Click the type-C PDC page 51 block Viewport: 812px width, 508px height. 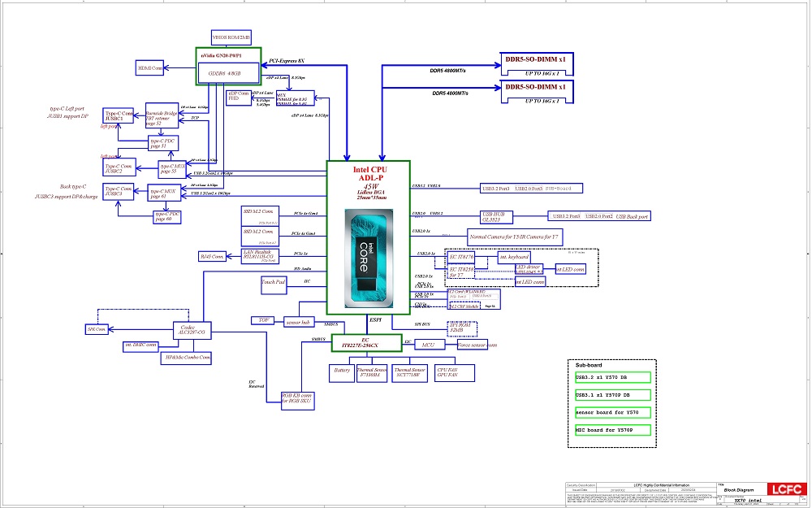163,144
